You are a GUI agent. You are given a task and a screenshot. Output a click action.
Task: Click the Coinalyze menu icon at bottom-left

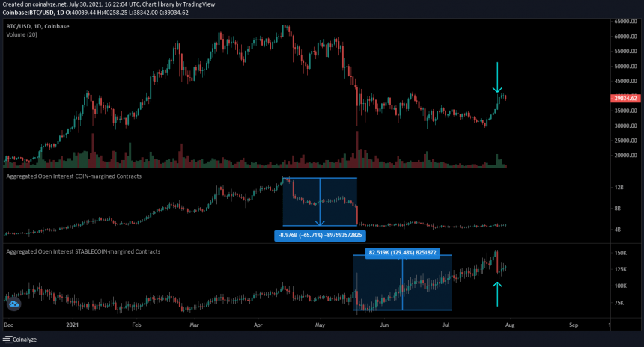pos(7,340)
